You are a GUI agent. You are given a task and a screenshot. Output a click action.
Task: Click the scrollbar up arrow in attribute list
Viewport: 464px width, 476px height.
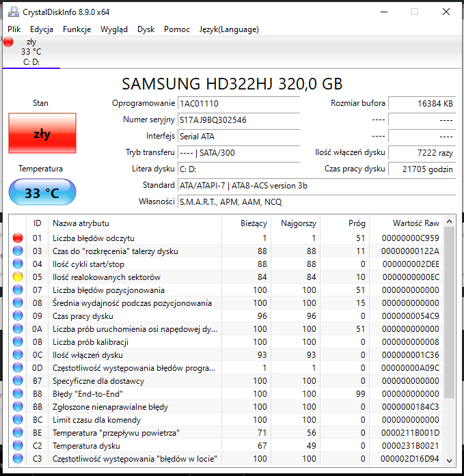(x=450, y=221)
